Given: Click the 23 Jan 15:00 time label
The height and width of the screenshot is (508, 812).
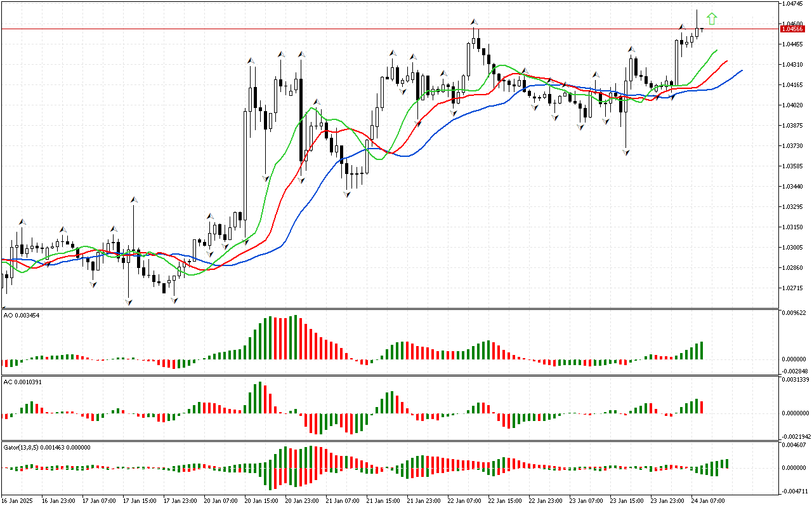Looking at the screenshot, I should (x=626, y=500).
